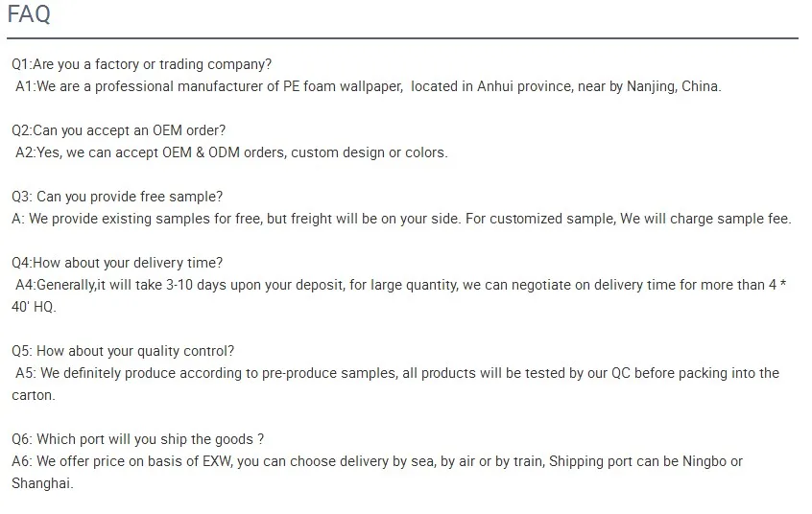The image size is (812, 514).
Task: Click the answer about freight and sample fee
Action: (401, 219)
